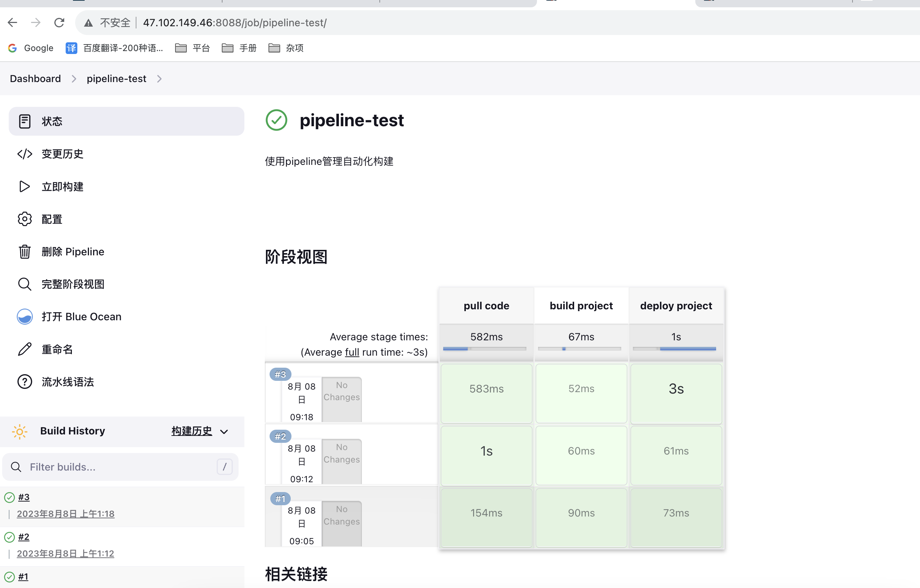Click the 流水线语法 question mark icon

(25, 382)
